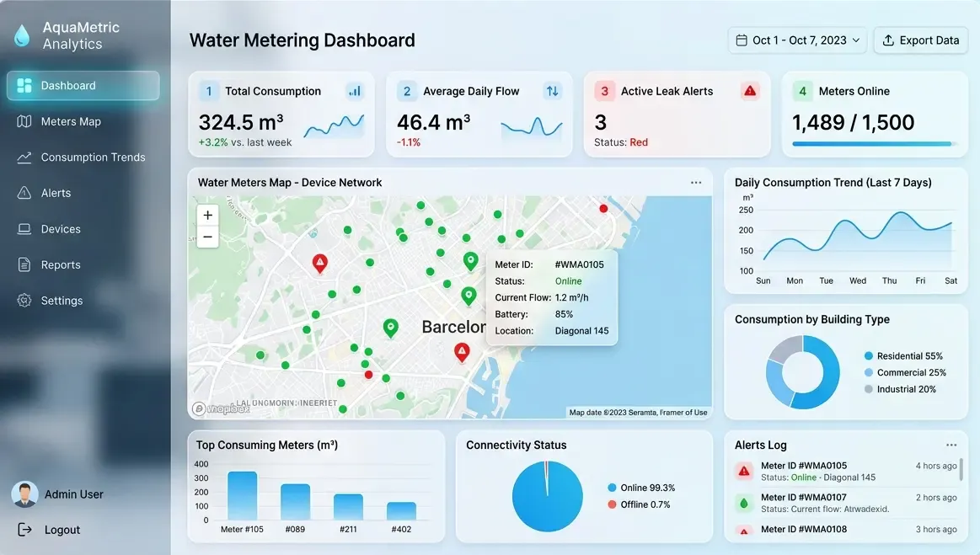Click the building type donut chart

pyautogui.click(x=803, y=372)
